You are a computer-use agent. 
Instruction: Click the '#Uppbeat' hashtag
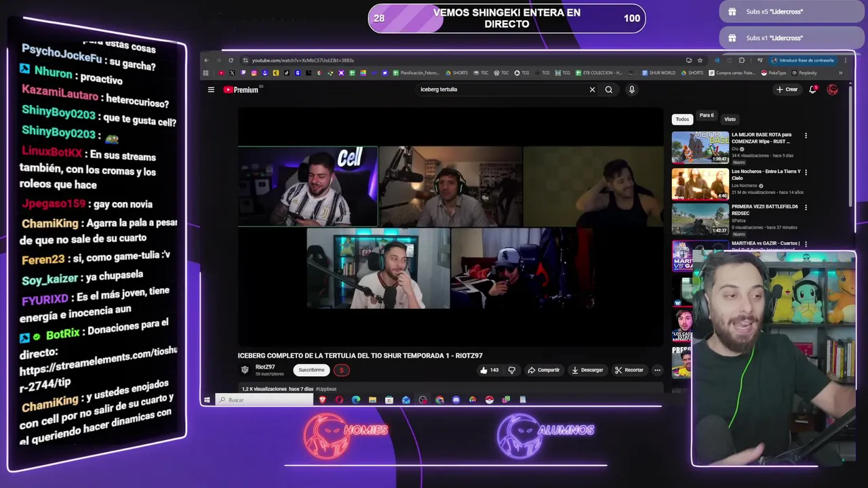[x=326, y=389]
